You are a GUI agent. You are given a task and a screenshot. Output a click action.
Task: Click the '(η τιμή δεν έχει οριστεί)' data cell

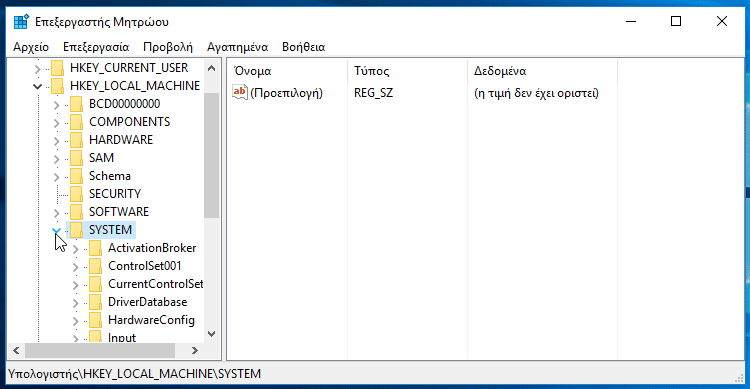536,93
